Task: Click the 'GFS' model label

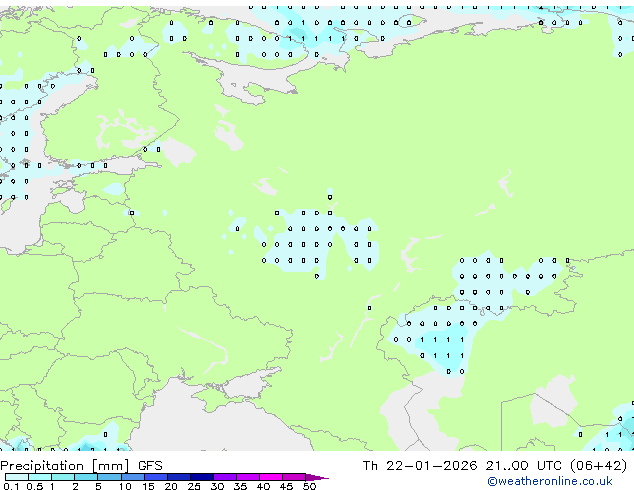Action: 150,466
